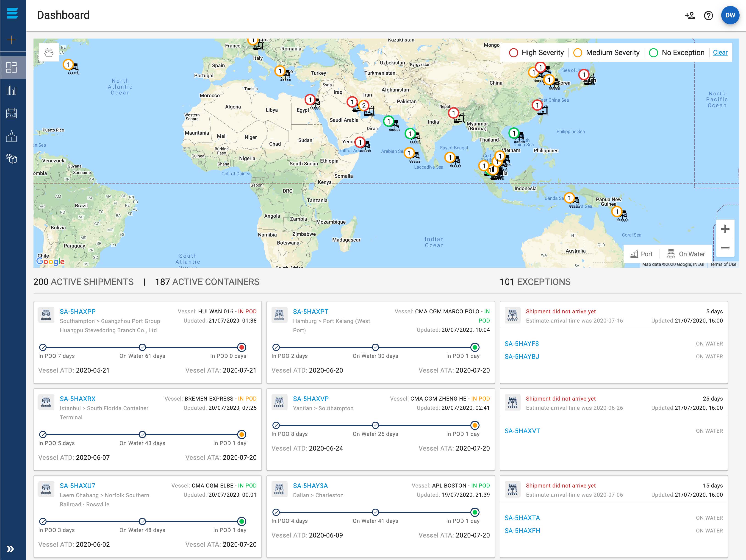Screen dimensions: 746x560
Task: Select the dashboard grid sidebar item
Action: click(11, 67)
